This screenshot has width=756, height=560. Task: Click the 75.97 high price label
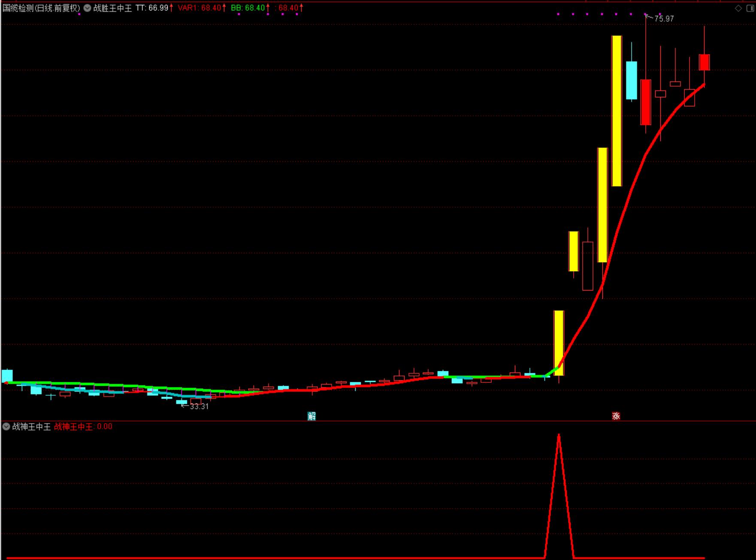pos(664,19)
